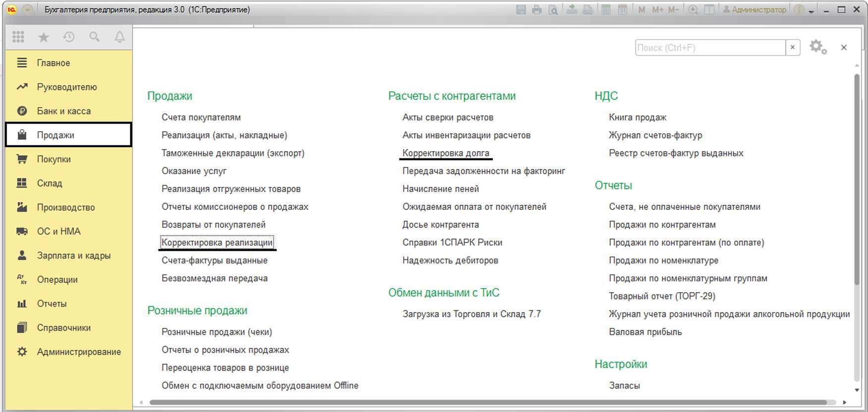
Task: Expand the main menu dropdown near 1C logo
Action: click(x=28, y=10)
